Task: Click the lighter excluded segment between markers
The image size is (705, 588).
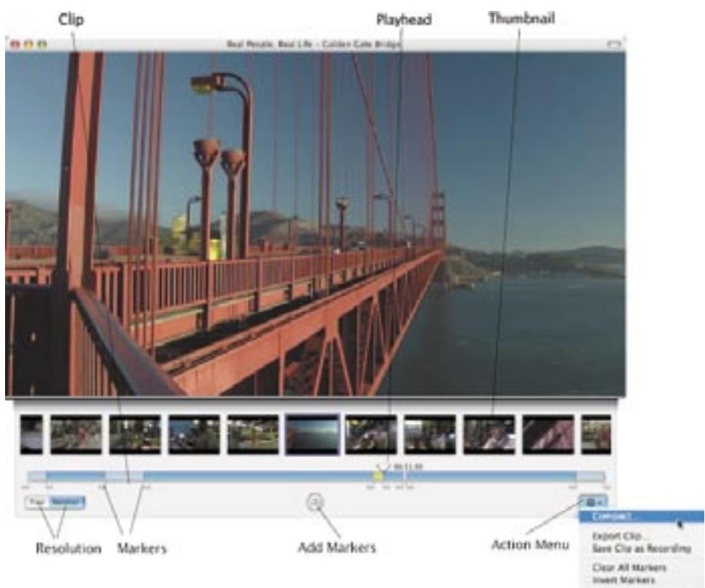Action: coord(125,476)
